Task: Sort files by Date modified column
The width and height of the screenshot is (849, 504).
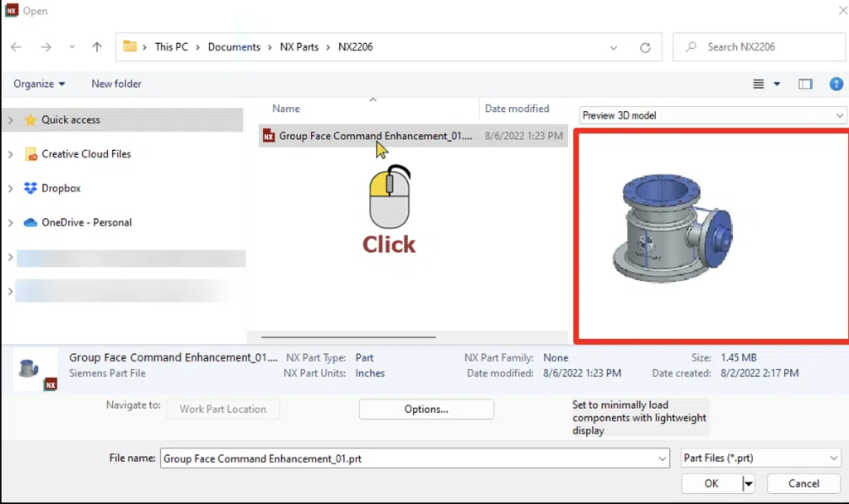Action: (x=517, y=109)
